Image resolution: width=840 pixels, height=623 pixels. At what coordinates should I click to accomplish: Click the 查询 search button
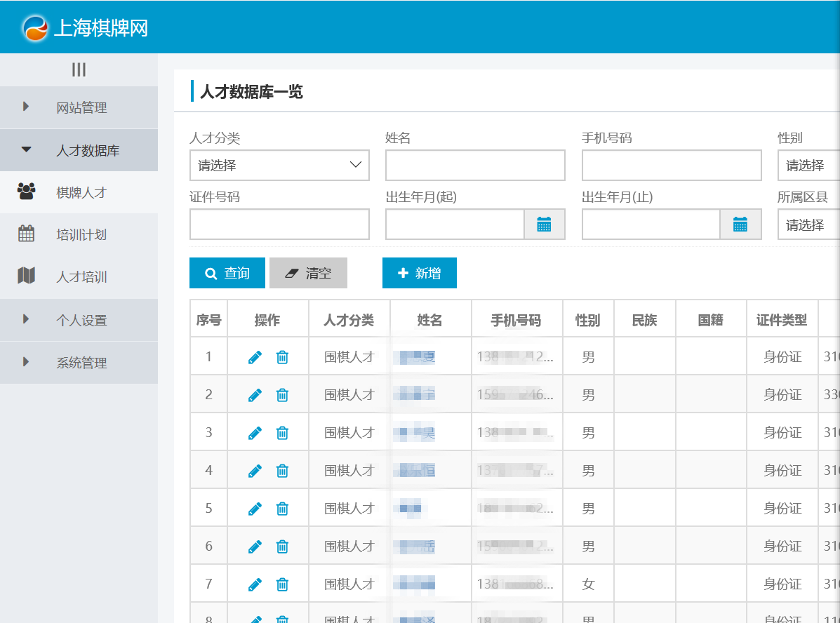point(227,273)
